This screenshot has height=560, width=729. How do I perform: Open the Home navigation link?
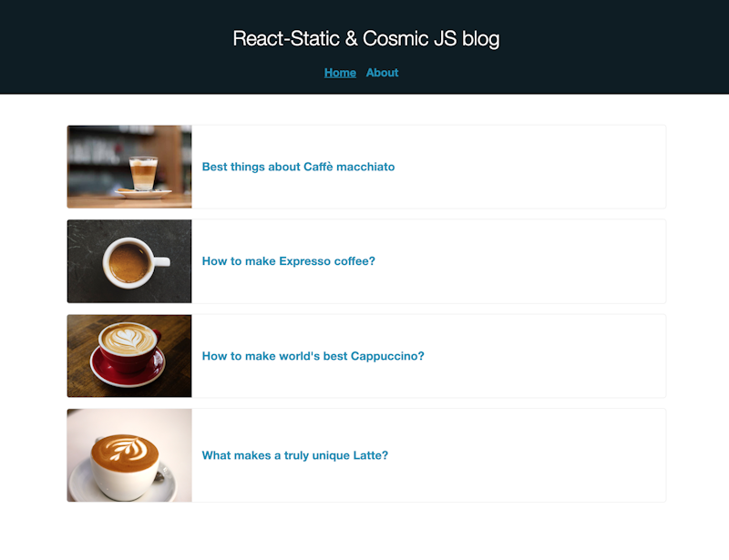pyautogui.click(x=340, y=73)
